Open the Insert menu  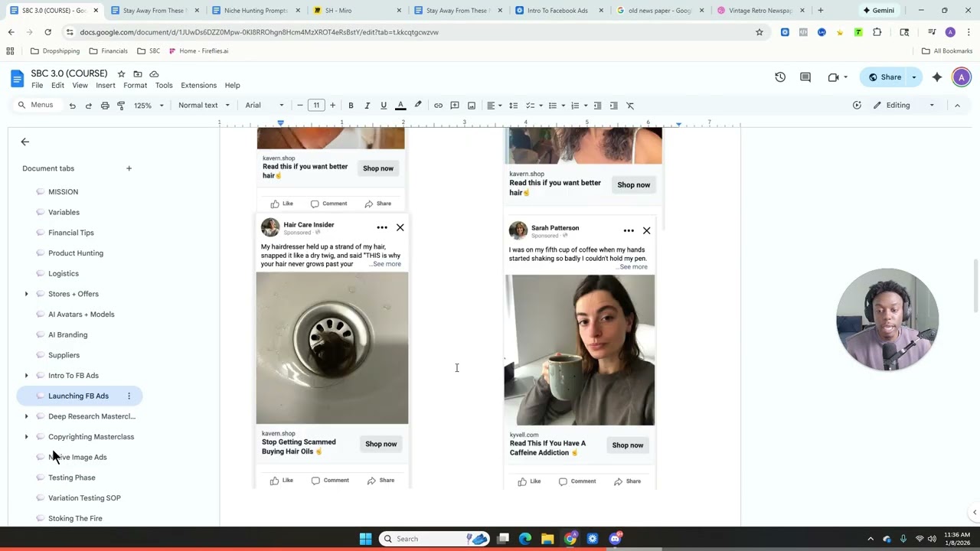(x=106, y=86)
